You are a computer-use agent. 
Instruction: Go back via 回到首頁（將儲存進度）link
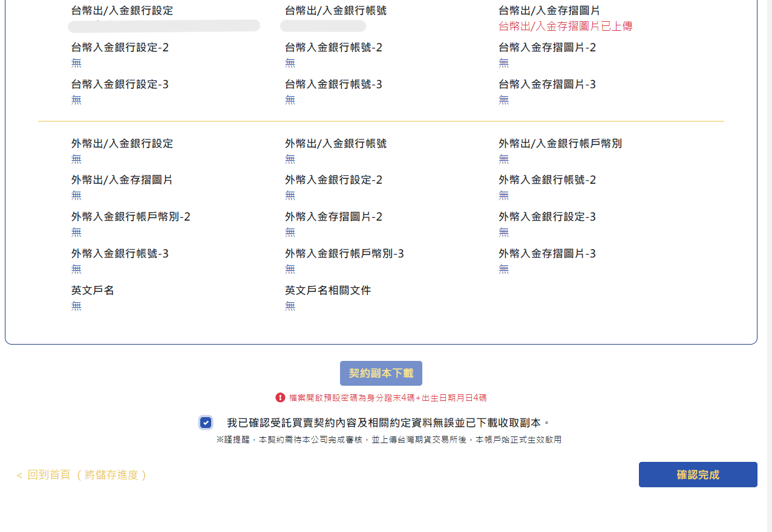87,475
